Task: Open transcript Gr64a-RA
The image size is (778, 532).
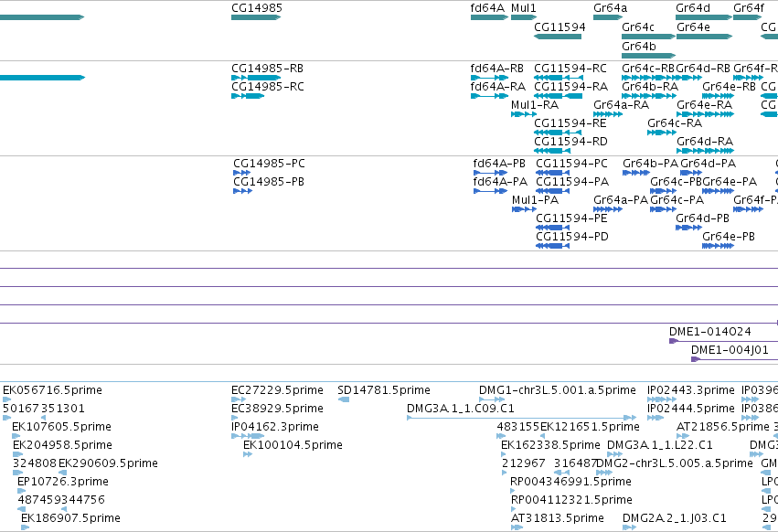Action: [608, 114]
